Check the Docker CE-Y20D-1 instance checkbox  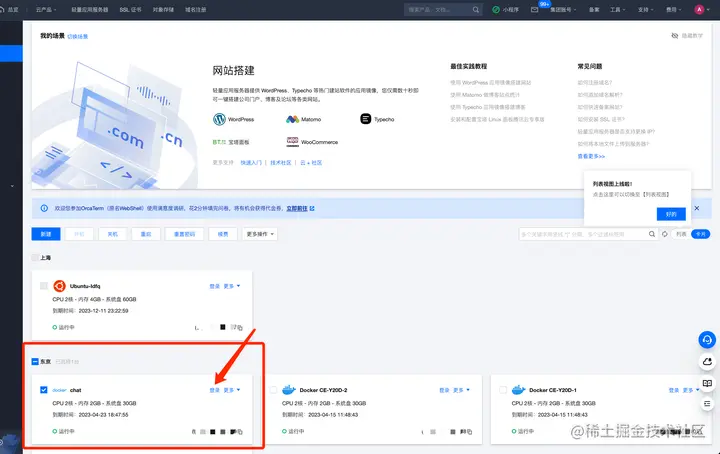tap(503, 390)
